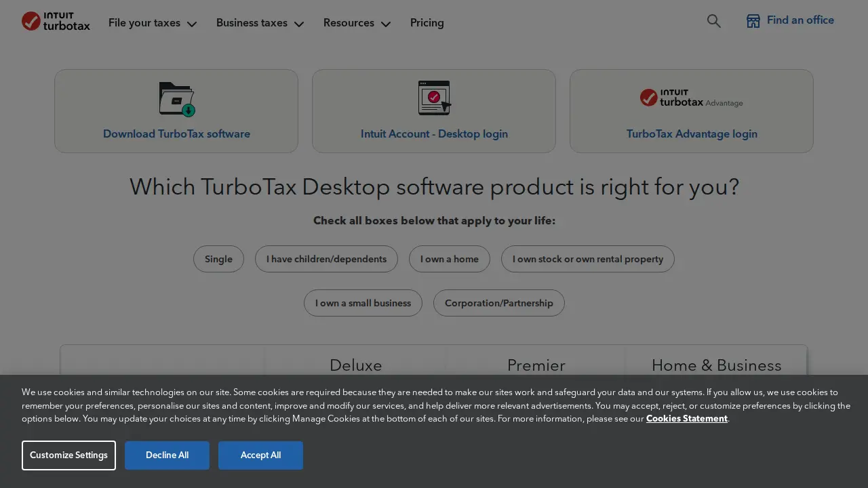Click the Check all boxes below text
This screenshot has width=868, height=488.
coord(434,220)
